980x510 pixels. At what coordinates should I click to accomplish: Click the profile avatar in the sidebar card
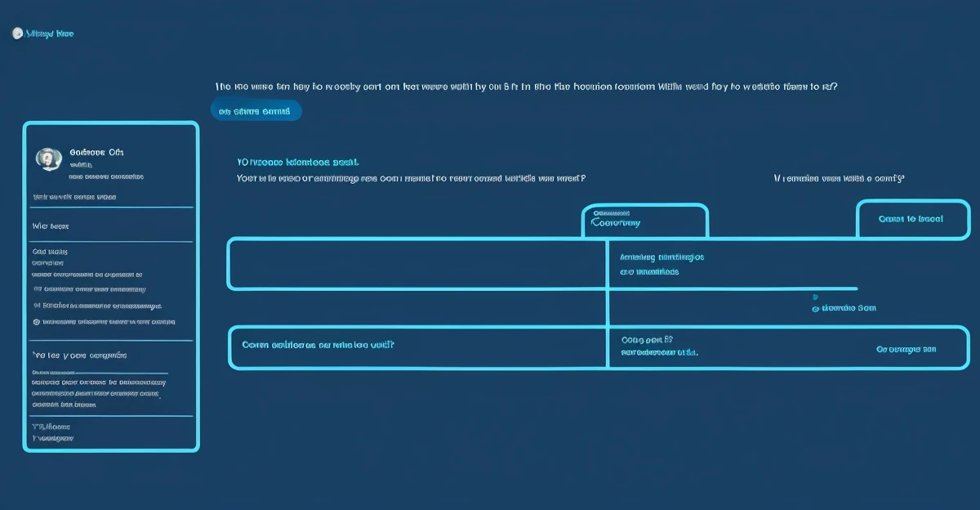tap(49, 159)
